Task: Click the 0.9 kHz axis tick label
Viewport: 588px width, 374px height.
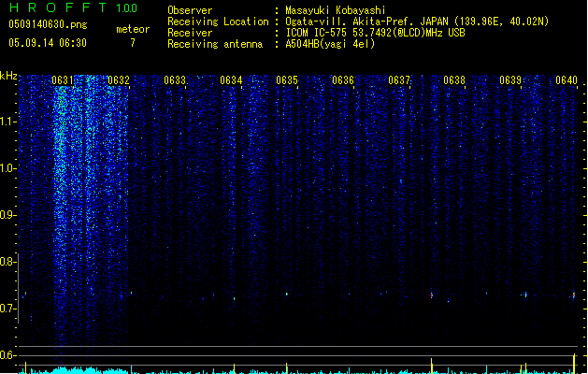Action: click(x=7, y=215)
